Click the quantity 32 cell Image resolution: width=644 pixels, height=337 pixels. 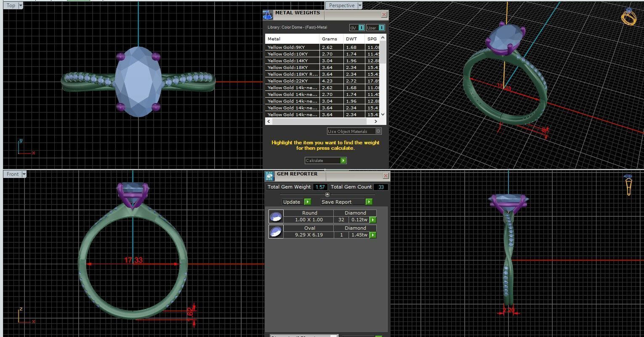point(341,220)
